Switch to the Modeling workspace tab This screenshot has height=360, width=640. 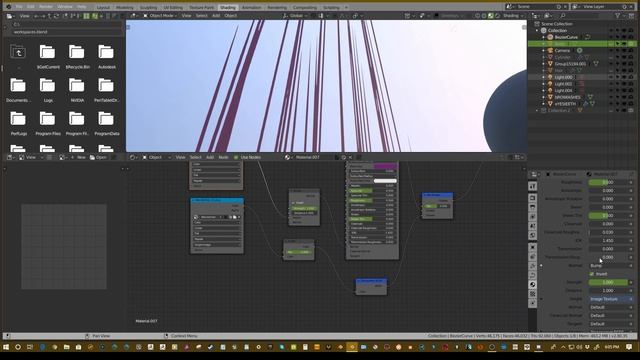124,7
